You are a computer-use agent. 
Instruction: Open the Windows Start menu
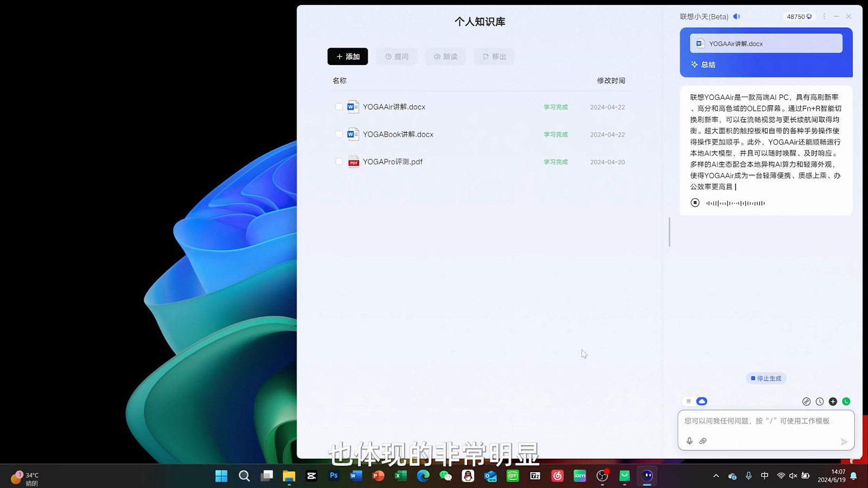[221, 476]
